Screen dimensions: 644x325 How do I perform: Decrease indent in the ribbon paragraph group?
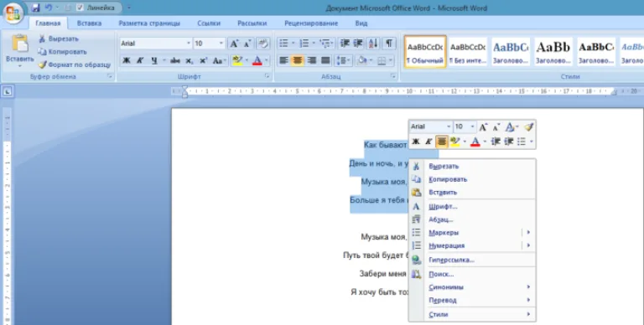point(345,44)
